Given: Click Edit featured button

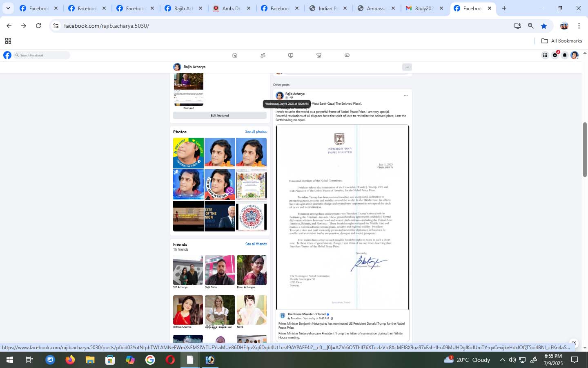Looking at the screenshot, I should (x=220, y=115).
